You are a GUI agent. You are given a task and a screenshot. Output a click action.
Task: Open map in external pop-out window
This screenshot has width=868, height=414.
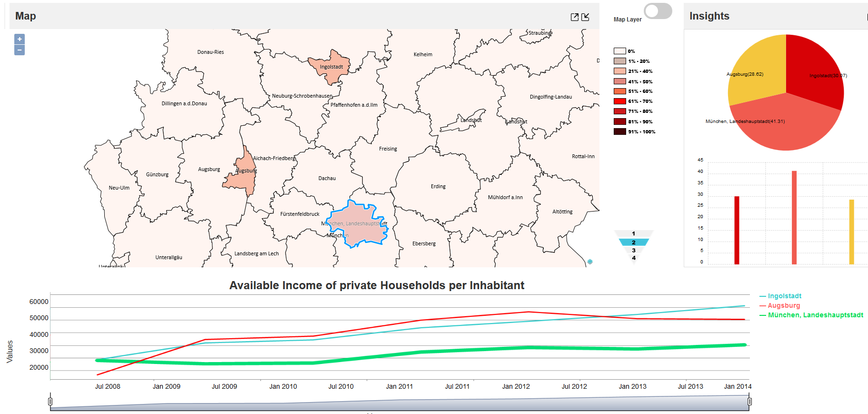(x=575, y=17)
